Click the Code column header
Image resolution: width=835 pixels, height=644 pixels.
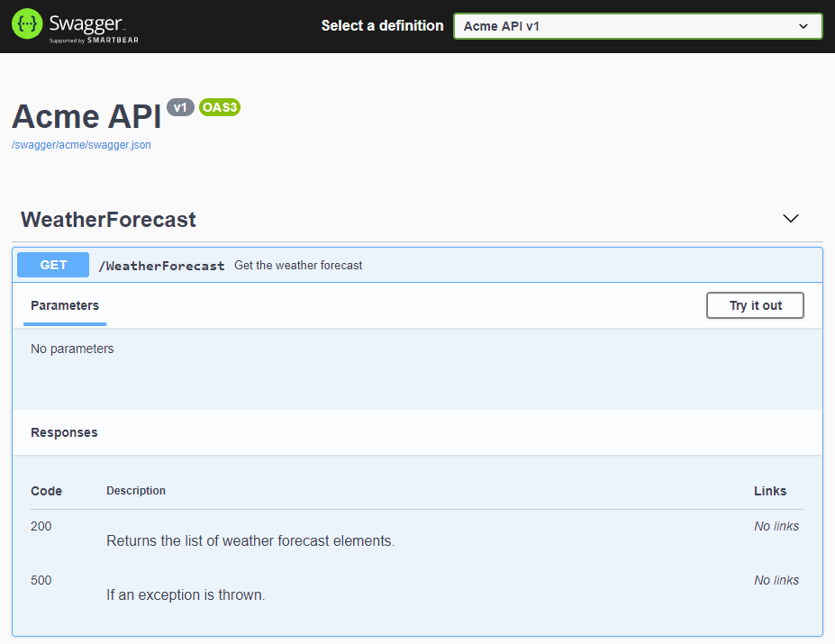[x=46, y=491]
